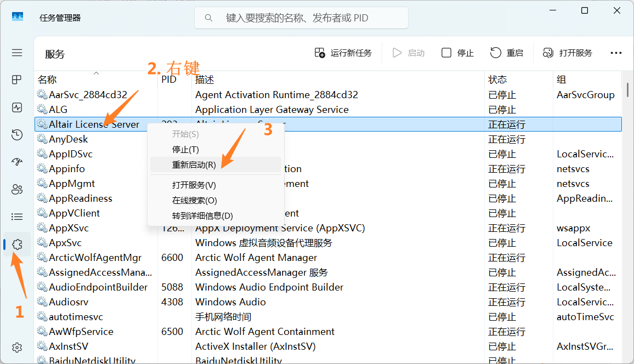Choose 停止(T) from the context menu
The height and width of the screenshot is (364, 634).
coord(185,150)
